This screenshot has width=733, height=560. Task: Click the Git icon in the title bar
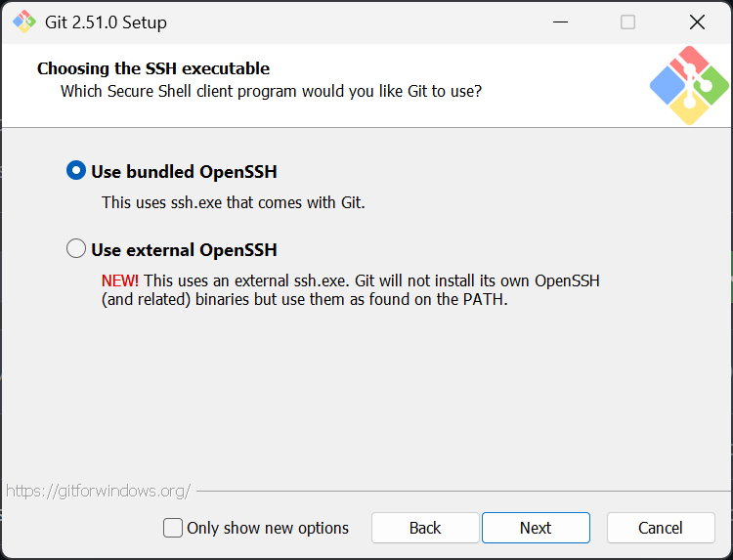point(23,22)
